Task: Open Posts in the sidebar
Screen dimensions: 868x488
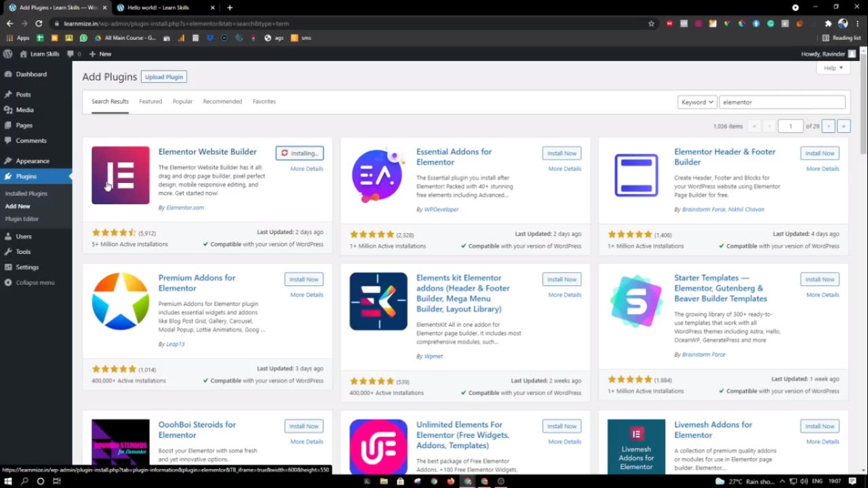Action: 24,94
